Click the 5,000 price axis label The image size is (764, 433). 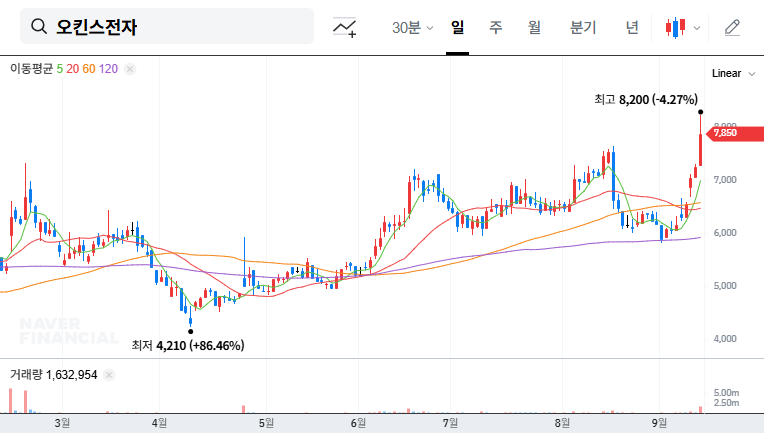click(725, 286)
